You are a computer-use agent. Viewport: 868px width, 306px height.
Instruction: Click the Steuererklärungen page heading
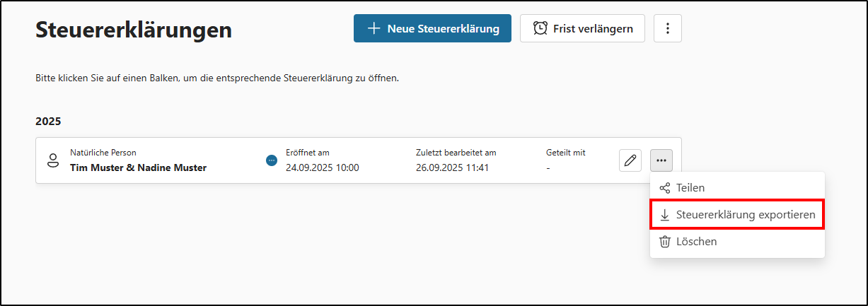click(134, 30)
